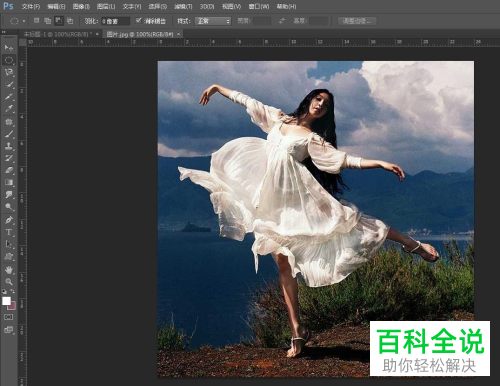This screenshot has height=386, width=500.
Task: Select the Horizontal Type tool
Action: pyautogui.click(x=9, y=232)
